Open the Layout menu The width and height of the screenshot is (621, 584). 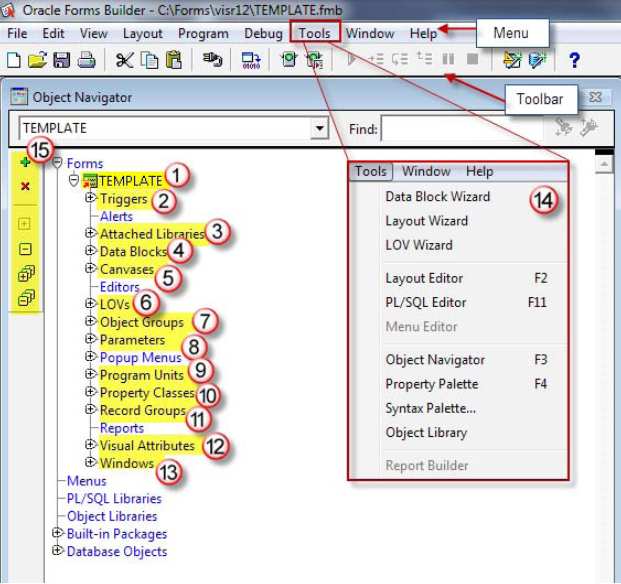pos(143,34)
